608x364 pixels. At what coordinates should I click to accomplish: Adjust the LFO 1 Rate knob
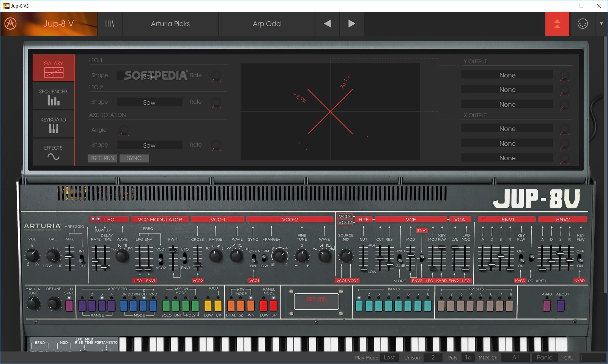(216, 76)
